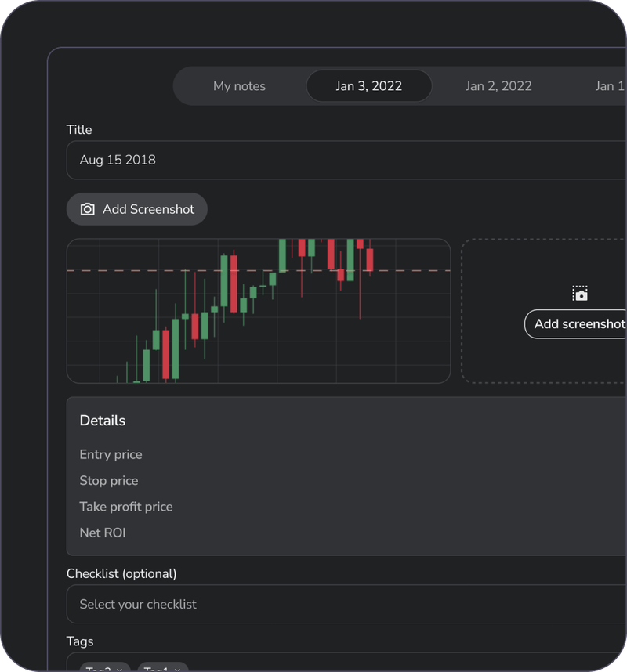
Task: Click the screenshot frame icon in dashed area
Action: click(x=580, y=294)
